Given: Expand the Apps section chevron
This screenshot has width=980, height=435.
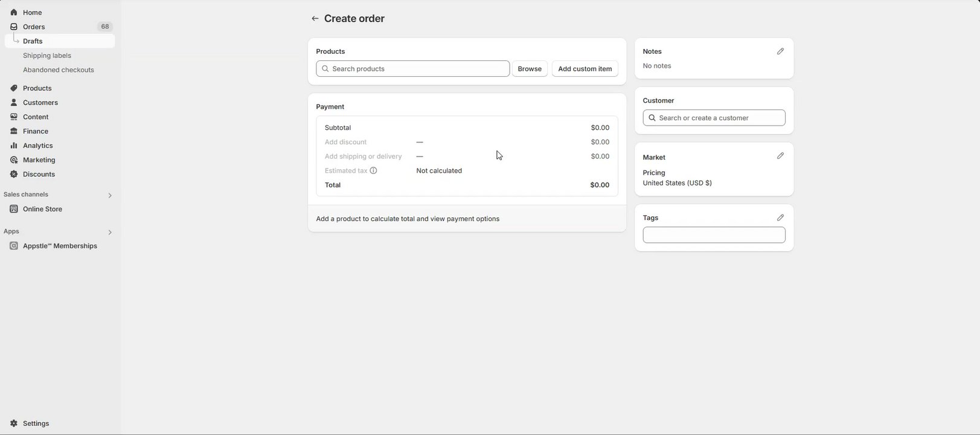Looking at the screenshot, I should (x=110, y=232).
